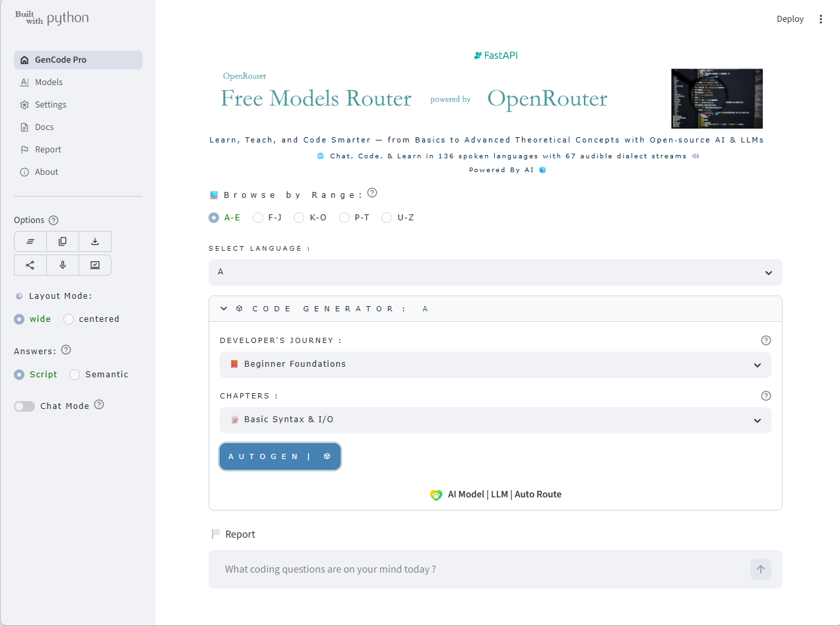Select Semantic answers option
The height and width of the screenshot is (626, 840).
(x=99, y=375)
